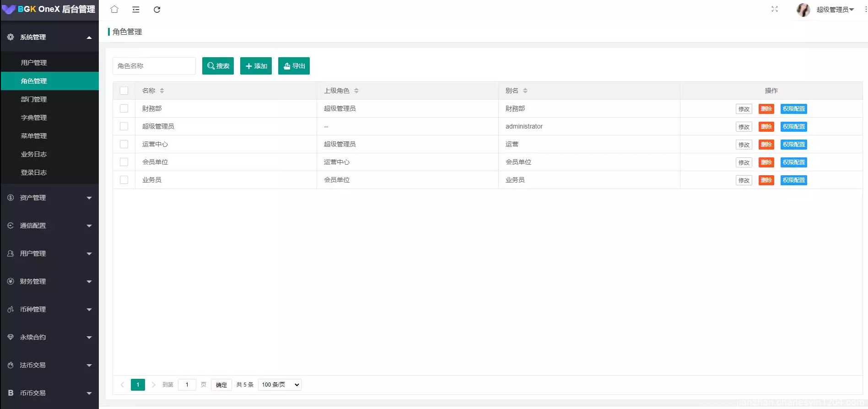Expand the 资产管理 menu arrow
868x409 pixels.
89,198
